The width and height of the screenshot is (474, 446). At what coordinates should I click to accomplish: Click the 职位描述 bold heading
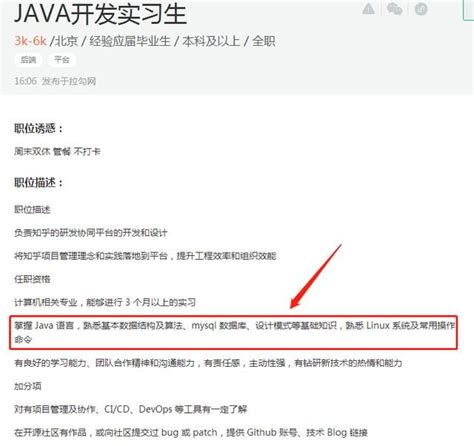tap(38, 183)
